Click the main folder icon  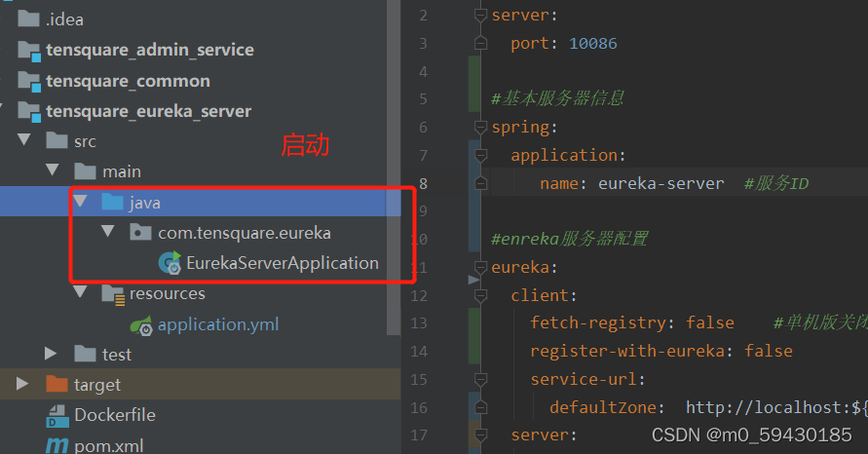tap(85, 171)
